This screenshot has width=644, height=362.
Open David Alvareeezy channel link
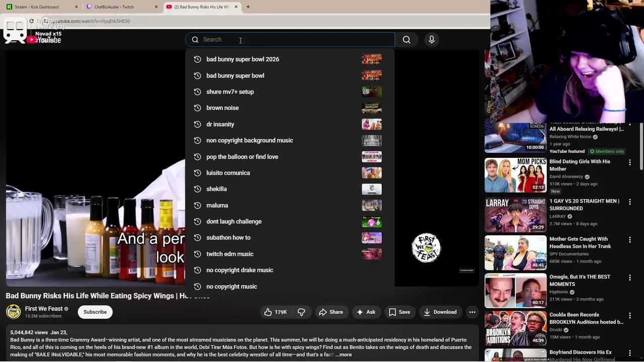point(566,177)
